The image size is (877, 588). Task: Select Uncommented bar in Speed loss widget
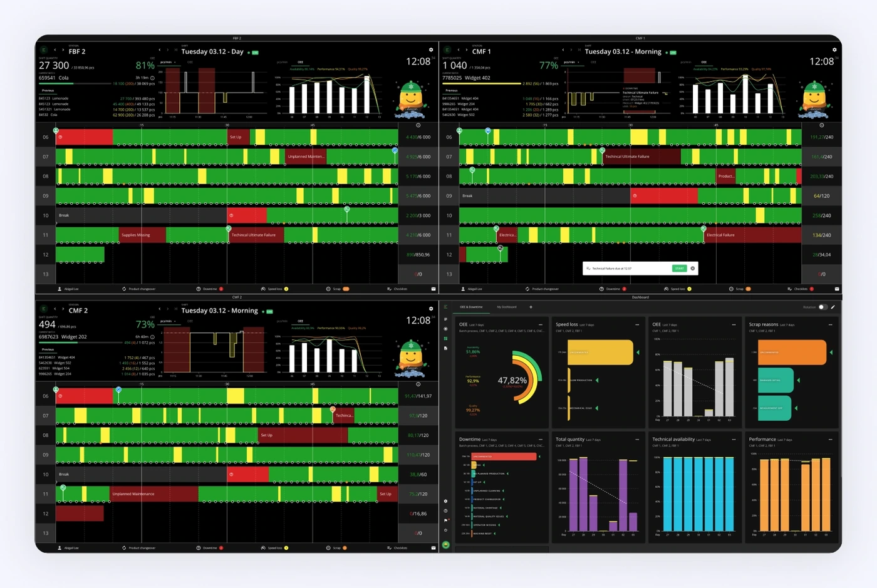[601, 352]
